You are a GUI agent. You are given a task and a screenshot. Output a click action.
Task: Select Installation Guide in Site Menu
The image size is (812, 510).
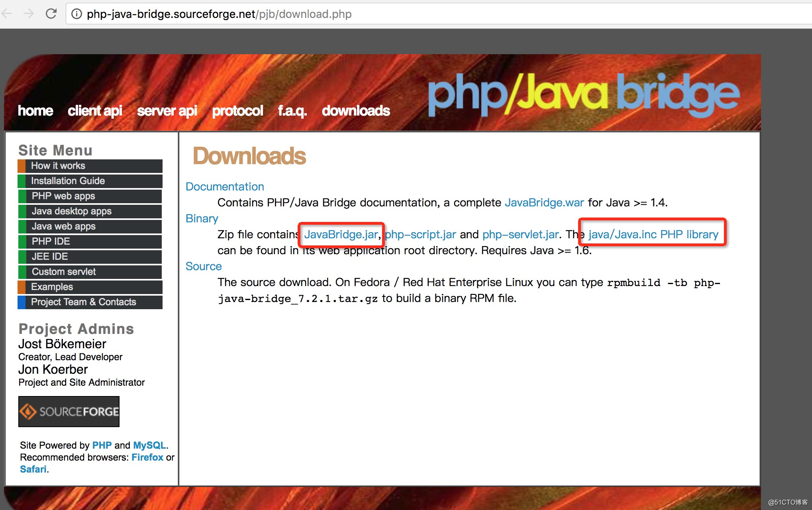pyautogui.click(x=90, y=181)
